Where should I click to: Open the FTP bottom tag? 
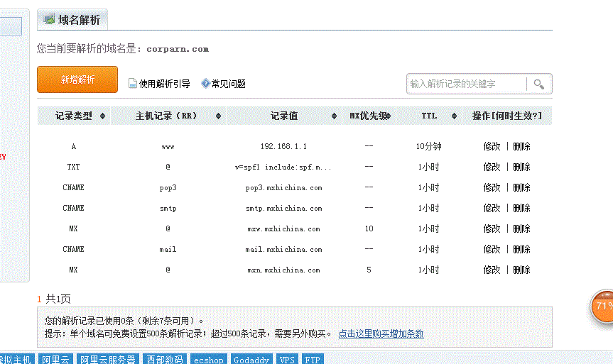(313, 359)
